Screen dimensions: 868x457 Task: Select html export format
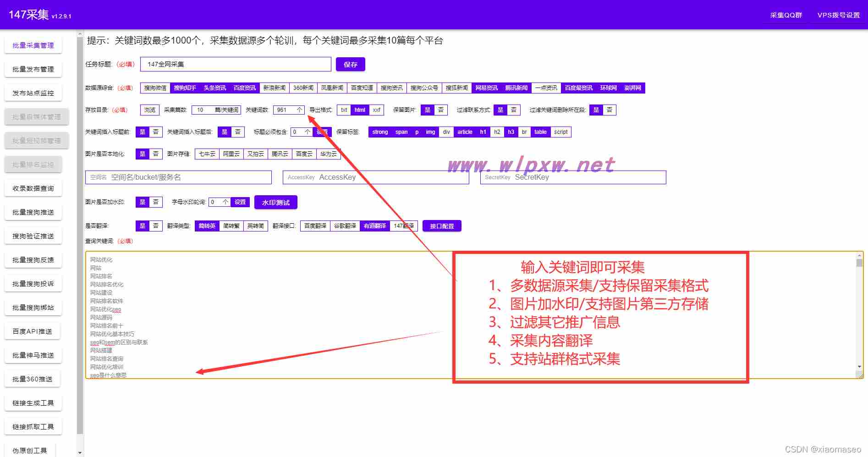click(x=360, y=110)
